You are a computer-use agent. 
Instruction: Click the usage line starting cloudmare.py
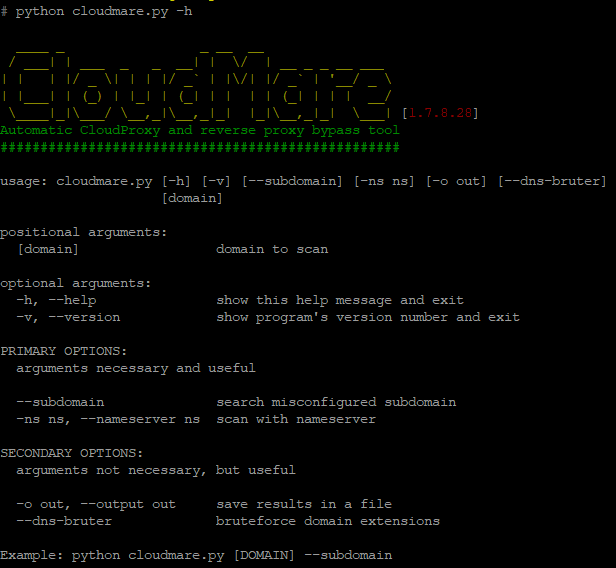click(303, 182)
